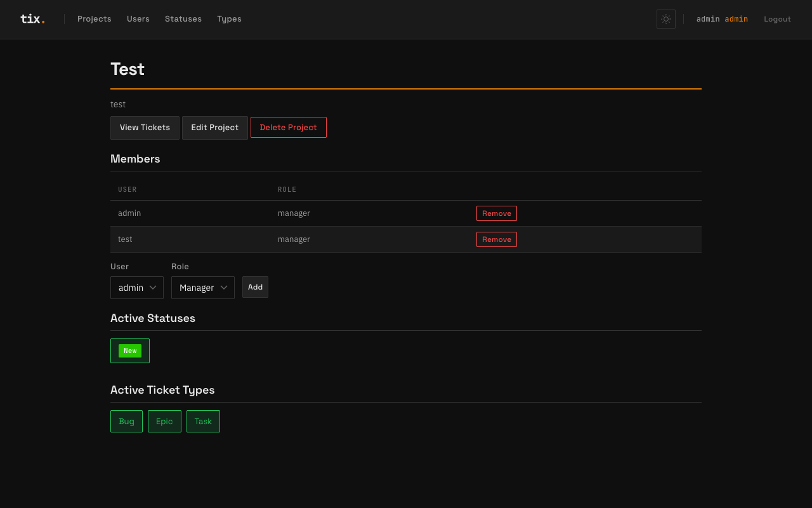Click the Active Ticket Types heading
This screenshot has width=812, height=508.
pyautogui.click(x=162, y=390)
